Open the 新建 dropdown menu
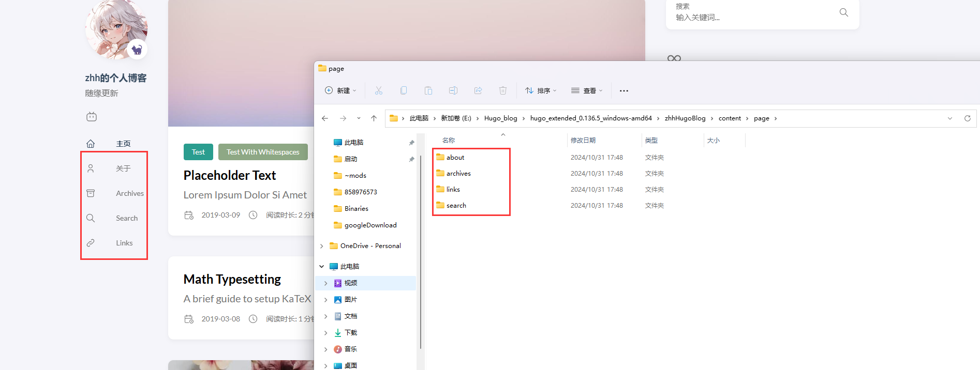The height and width of the screenshot is (370, 980). (341, 90)
